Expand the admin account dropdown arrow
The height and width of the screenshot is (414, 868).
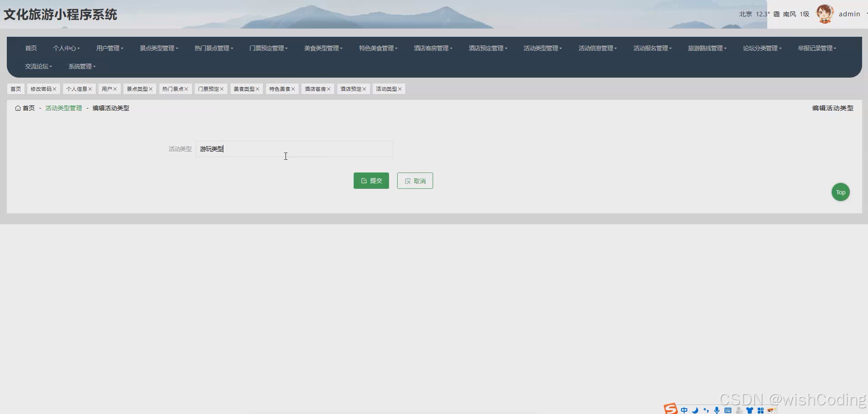click(x=865, y=14)
